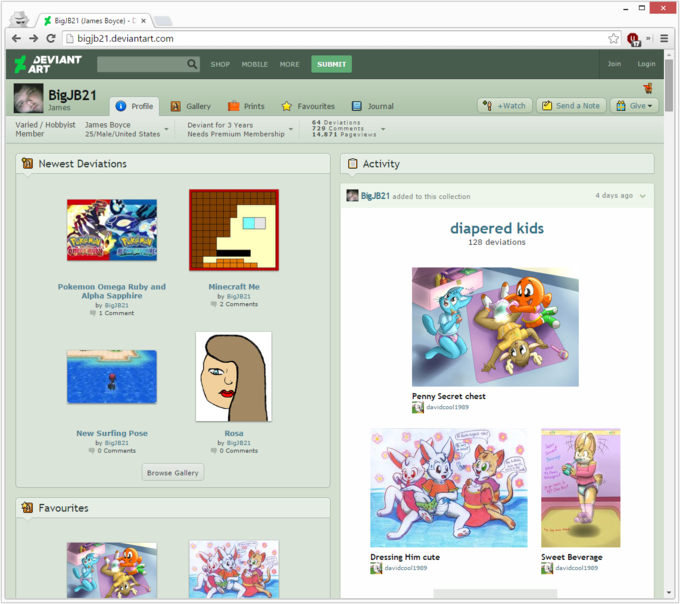The height and width of the screenshot is (604, 680).
Task: Open 1 Comment under Pokemon deviation
Action: [x=112, y=313]
